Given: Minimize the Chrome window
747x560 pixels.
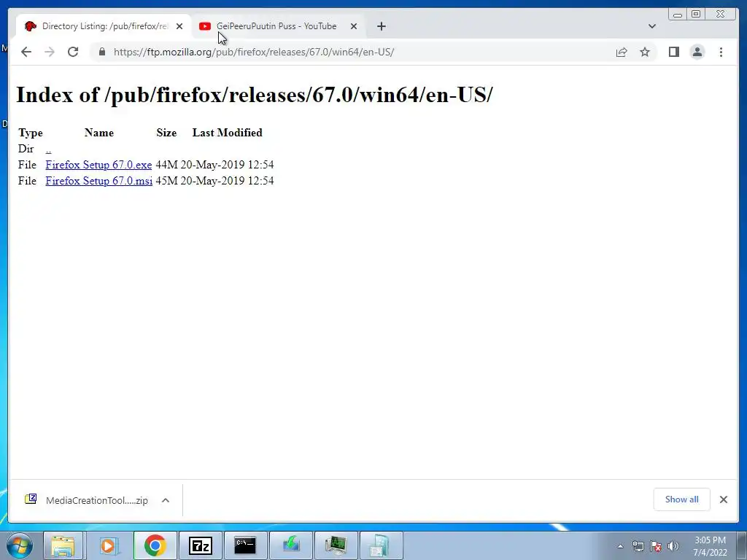Looking at the screenshot, I should (x=678, y=15).
